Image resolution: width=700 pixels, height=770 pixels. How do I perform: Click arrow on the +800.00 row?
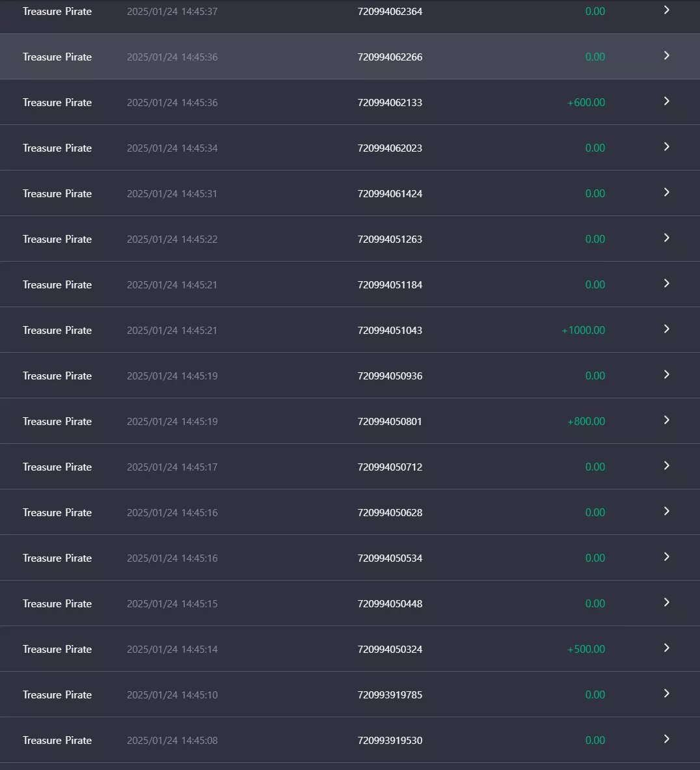coord(666,420)
